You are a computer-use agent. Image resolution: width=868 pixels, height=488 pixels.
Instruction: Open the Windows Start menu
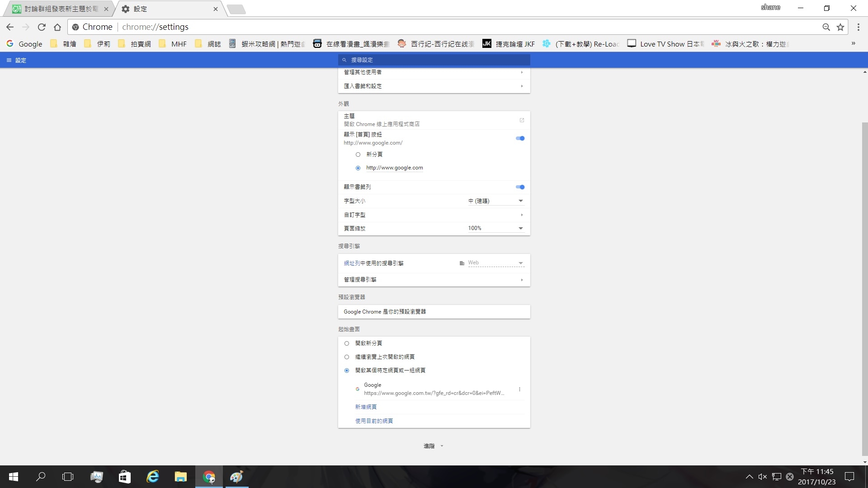coord(14,477)
